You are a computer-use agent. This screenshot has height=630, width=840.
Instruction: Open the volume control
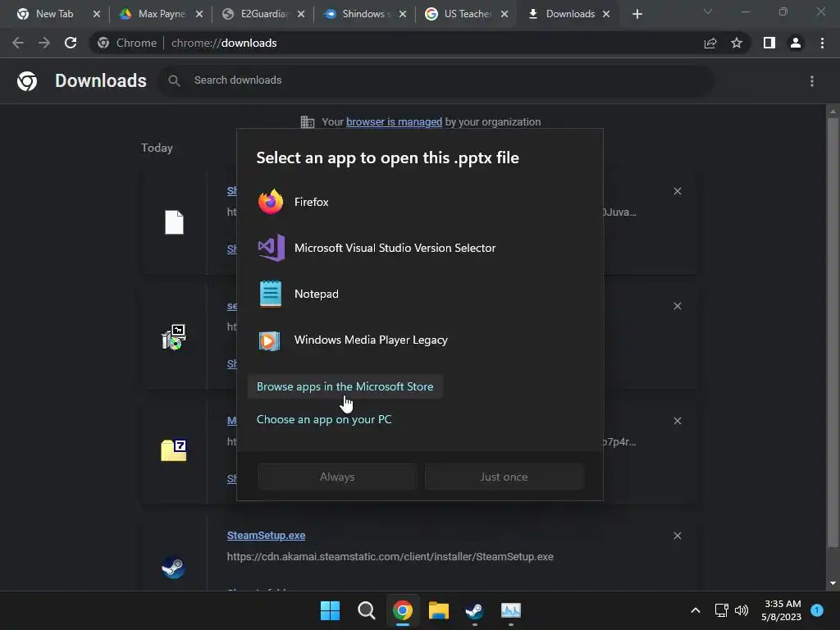(x=742, y=610)
